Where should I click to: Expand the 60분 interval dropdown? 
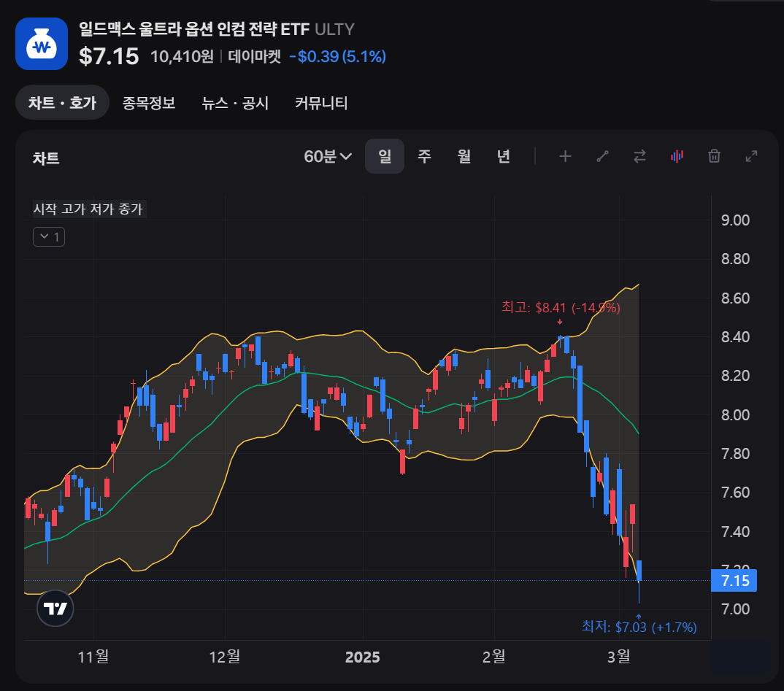[x=328, y=156]
